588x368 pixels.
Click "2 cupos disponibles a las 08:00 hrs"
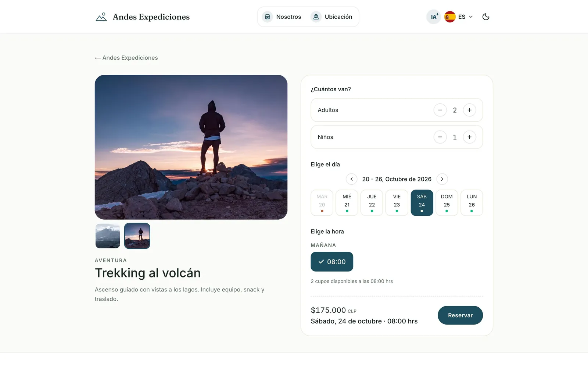[352, 281]
